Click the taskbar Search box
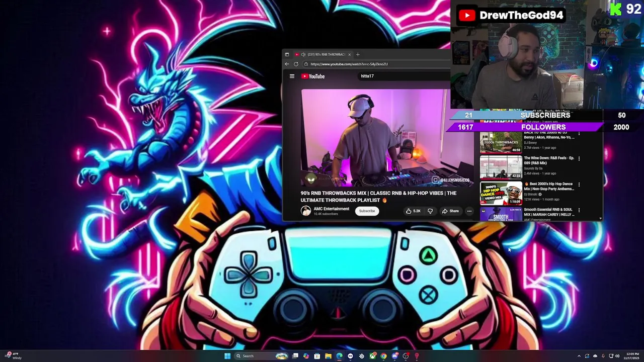Image resolution: width=644 pixels, height=362 pixels. (262, 356)
